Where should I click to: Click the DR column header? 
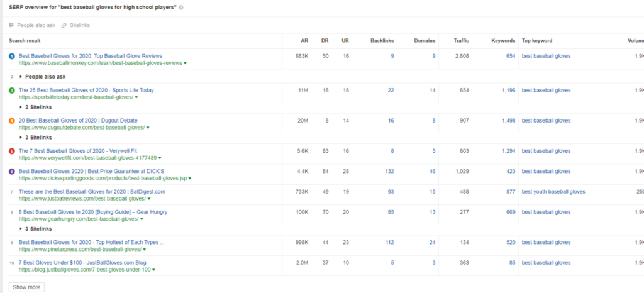(x=325, y=41)
